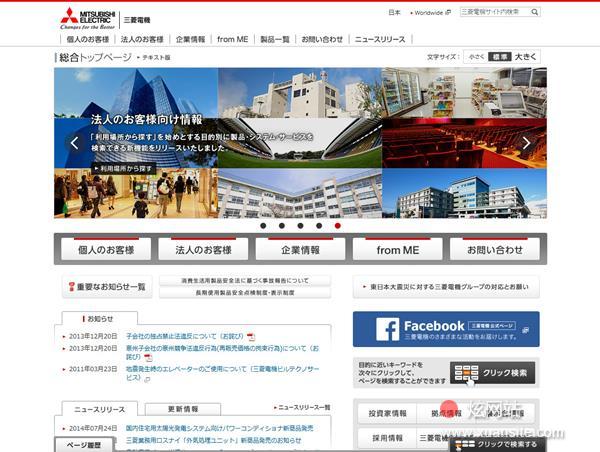Image resolution: width=600 pixels, height=452 pixels.
Task: Click red icon on 重要なお知らせ一覧
Action: [71, 287]
